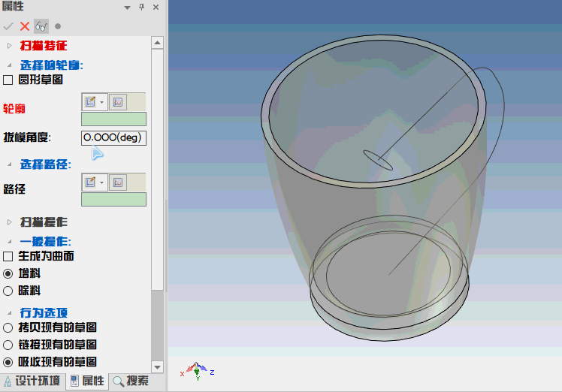Open dropdown arrow next to 轮廓 edit icon
The width and height of the screenshot is (562, 392).
(x=101, y=102)
